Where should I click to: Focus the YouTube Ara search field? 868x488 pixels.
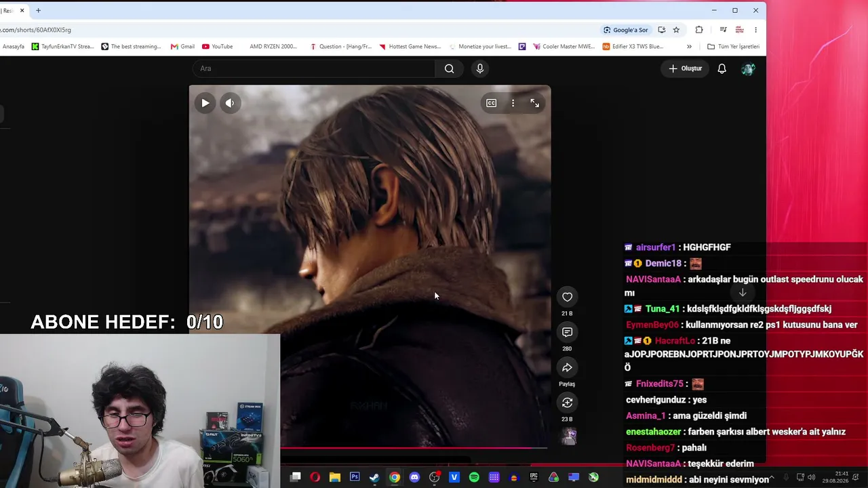314,68
